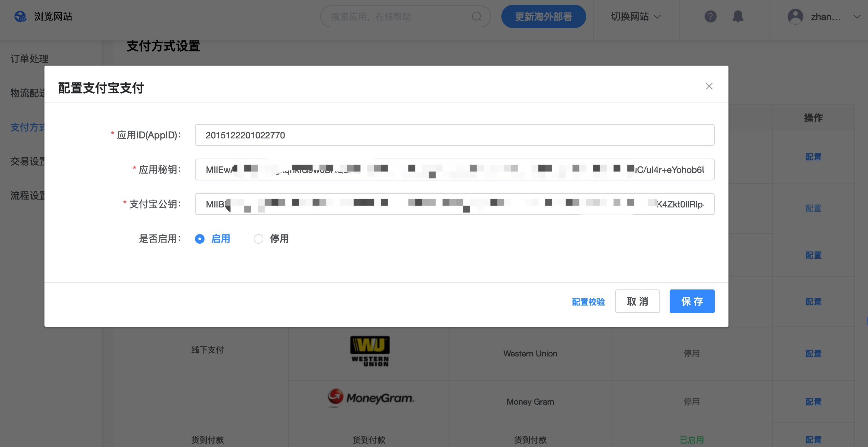
Task: Click 配置 link for Western Union row
Action: click(813, 353)
